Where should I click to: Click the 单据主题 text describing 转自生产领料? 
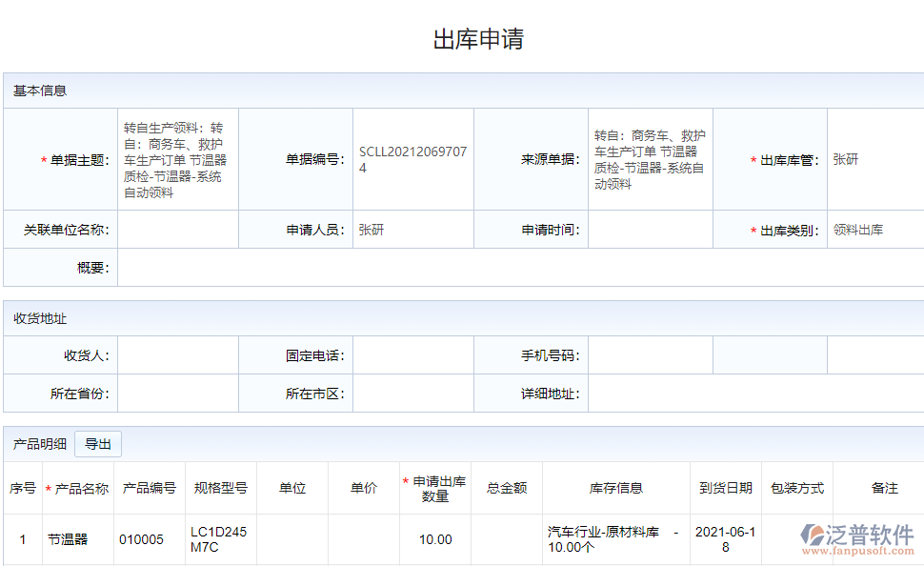tap(177, 159)
